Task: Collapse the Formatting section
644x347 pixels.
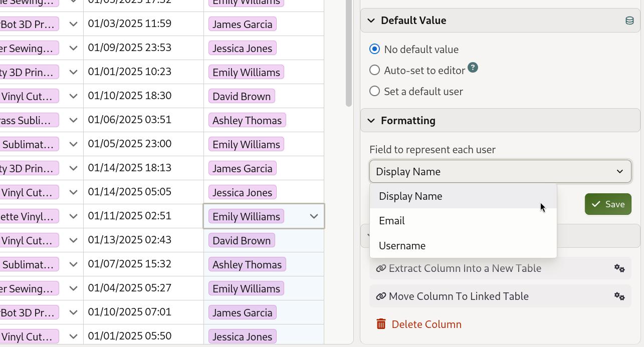Action: (371, 120)
